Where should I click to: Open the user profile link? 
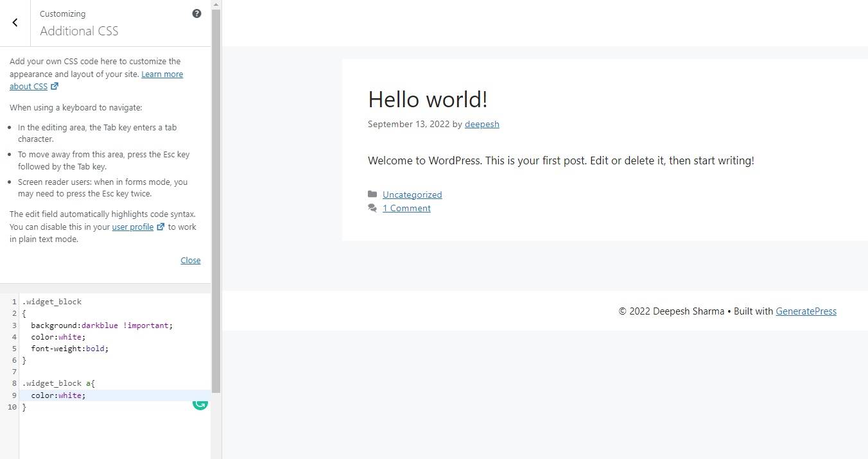132,227
